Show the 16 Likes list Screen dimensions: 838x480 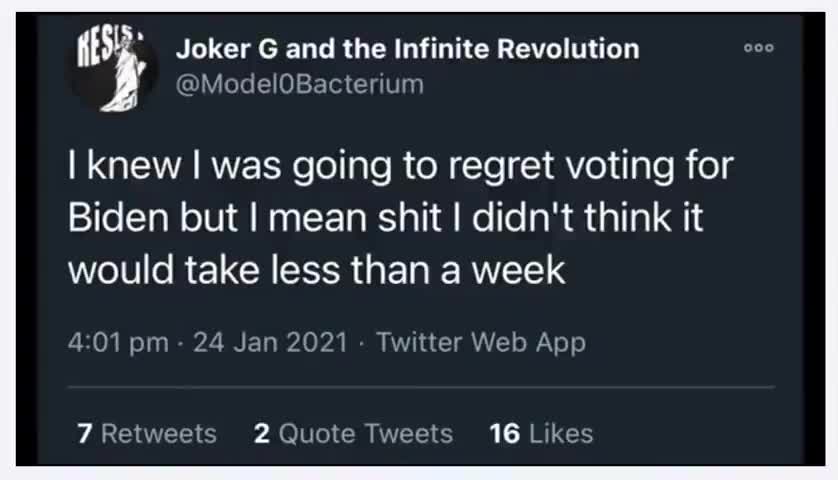click(541, 433)
